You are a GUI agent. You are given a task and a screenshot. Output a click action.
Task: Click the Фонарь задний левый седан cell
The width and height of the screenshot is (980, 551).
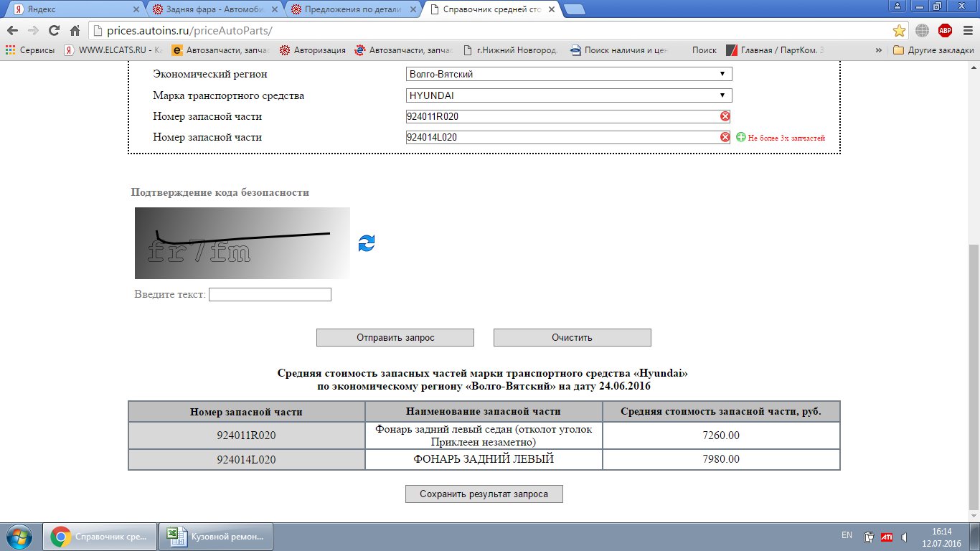coord(484,435)
